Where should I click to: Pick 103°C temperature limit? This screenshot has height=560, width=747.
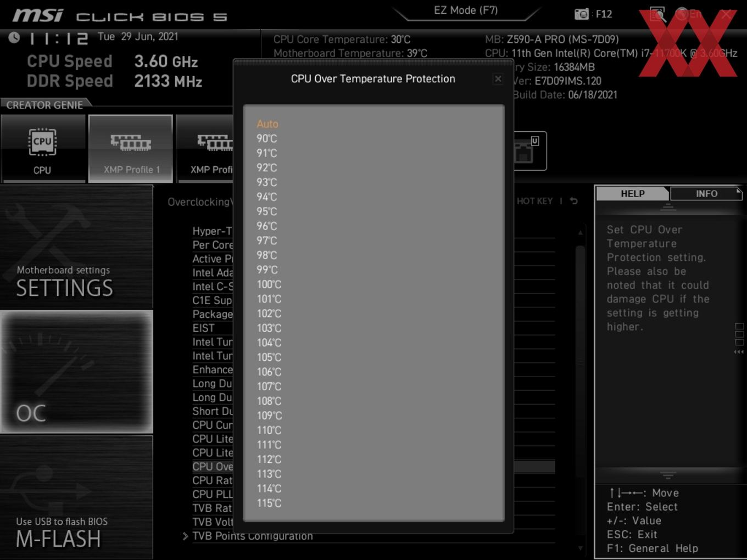coord(269,328)
